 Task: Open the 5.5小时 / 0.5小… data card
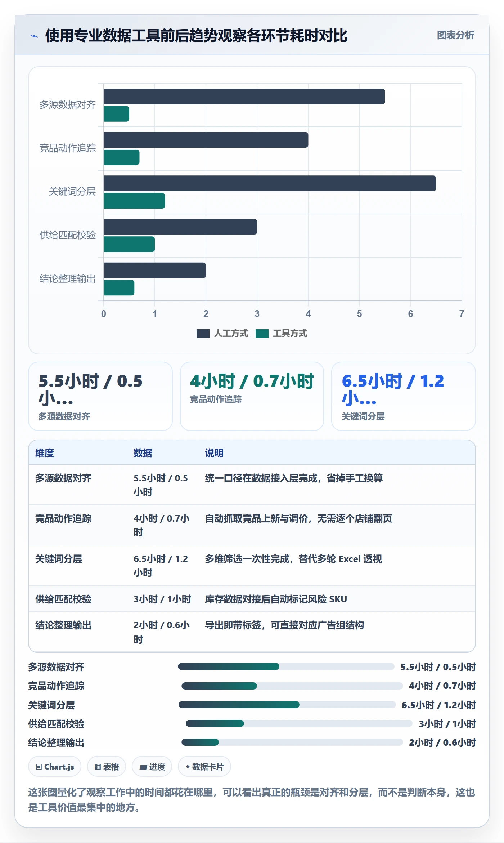click(100, 396)
